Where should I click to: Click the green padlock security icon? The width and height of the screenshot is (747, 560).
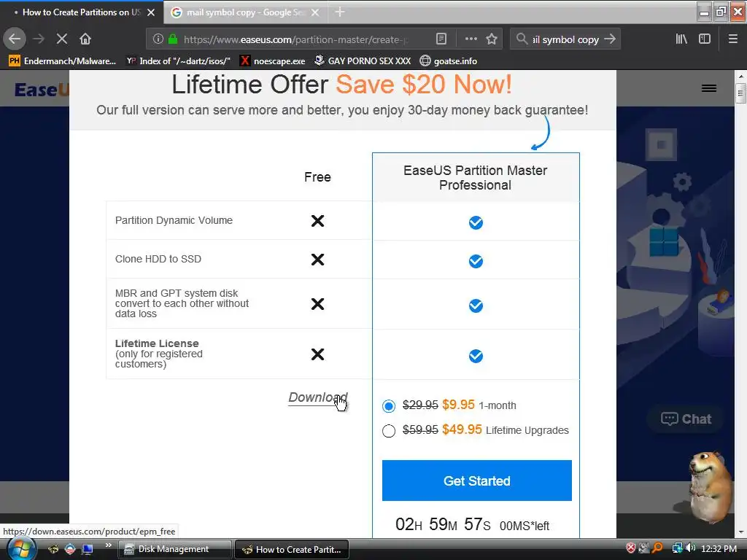[x=172, y=39]
